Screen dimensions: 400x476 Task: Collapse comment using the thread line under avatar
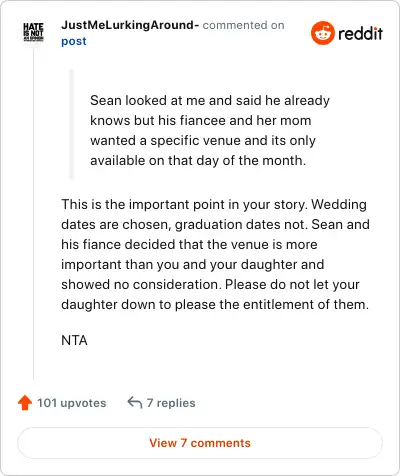33,213
